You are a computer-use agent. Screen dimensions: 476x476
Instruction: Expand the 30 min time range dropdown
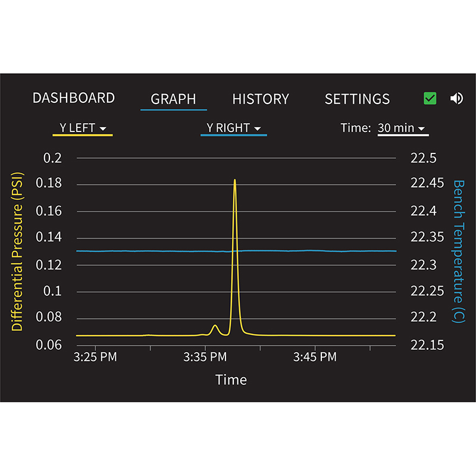click(403, 129)
